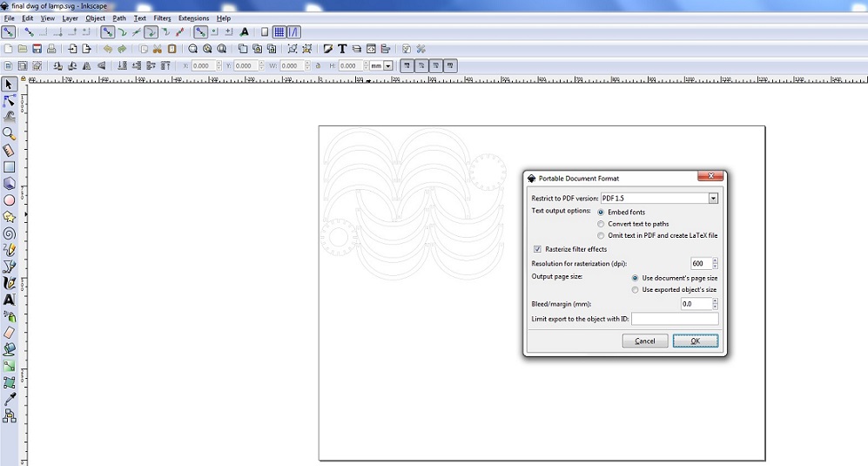Click the H height value field
Viewport: 868px width, 466px height.
(x=350, y=65)
